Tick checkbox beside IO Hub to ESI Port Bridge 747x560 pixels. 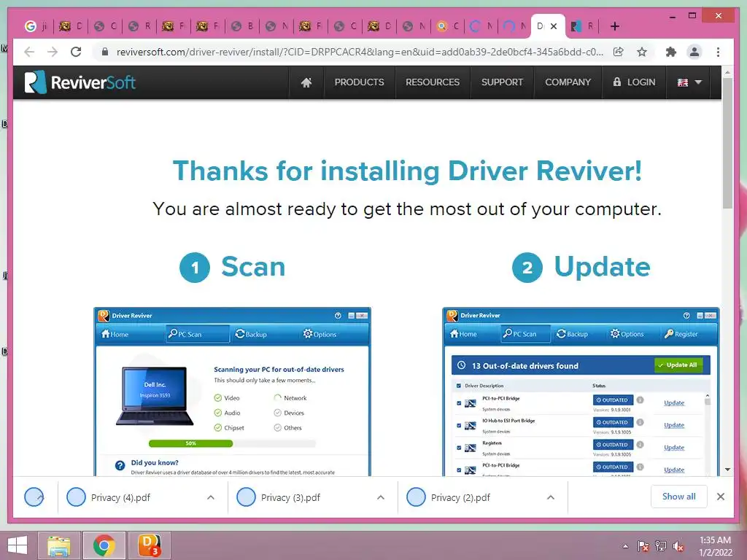click(460, 425)
